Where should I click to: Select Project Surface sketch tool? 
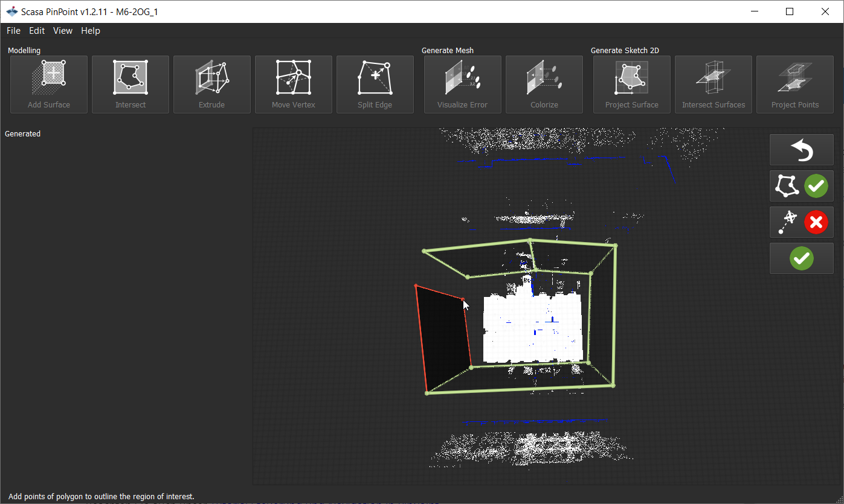pyautogui.click(x=632, y=85)
